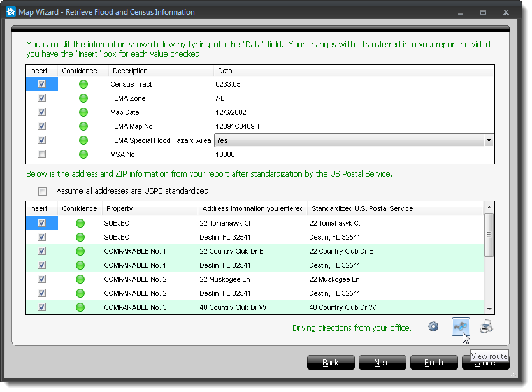Image resolution: width=532 pixels, height=392 pixels.
Task: Click the Next button
Action: pyautogui.click(x=382, y=363)
